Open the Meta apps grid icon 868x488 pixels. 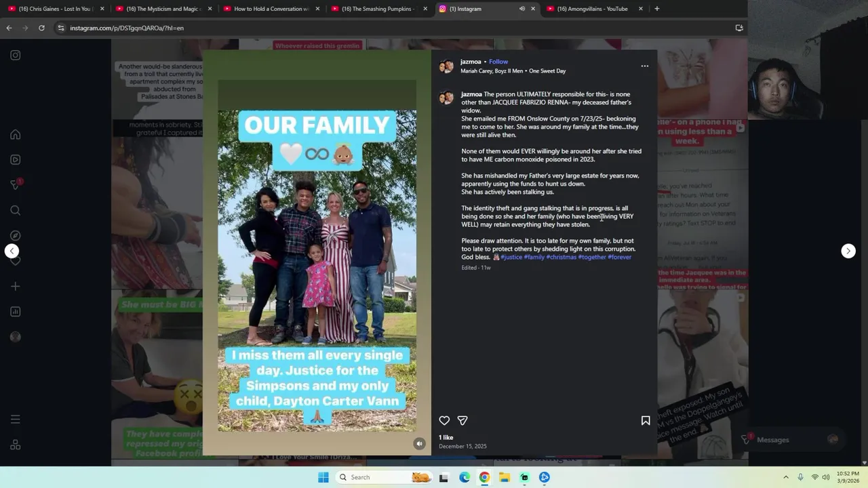coord(15,445)
